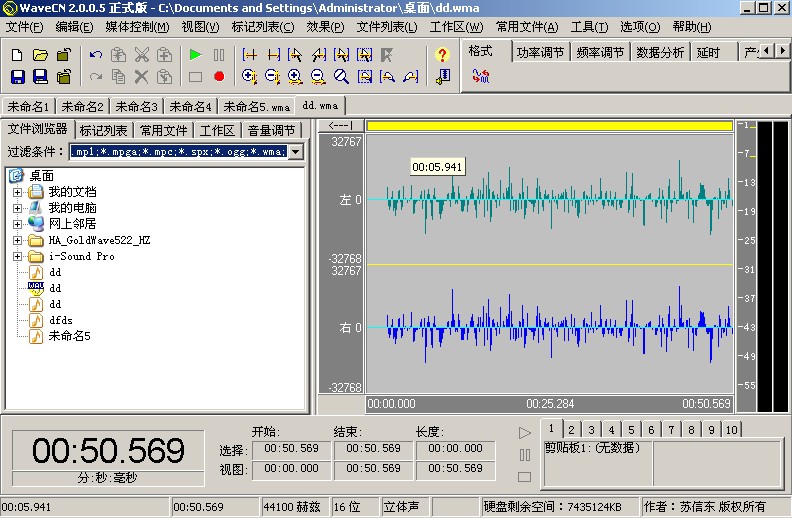Click the format conversion icon under 格式 tab
This screenshot has width=792, height=518.
[x=480, y=76]
